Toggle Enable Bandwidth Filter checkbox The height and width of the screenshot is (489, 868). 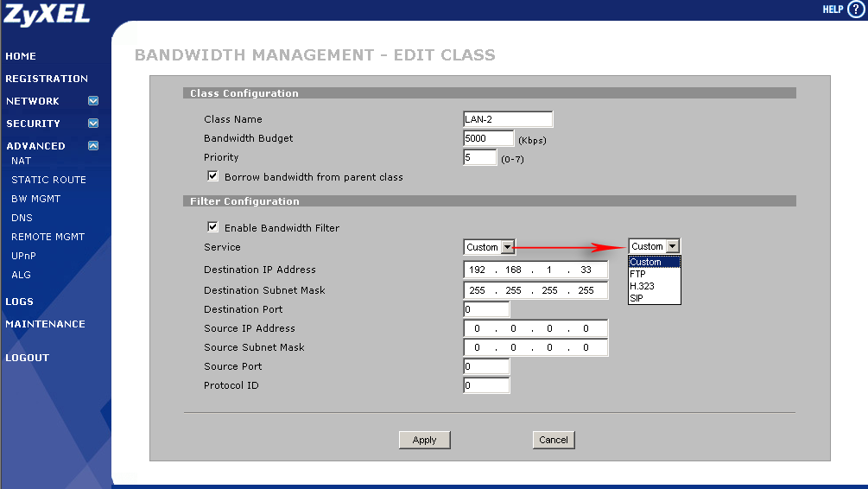pyautogui.click(x=212, y=227)
